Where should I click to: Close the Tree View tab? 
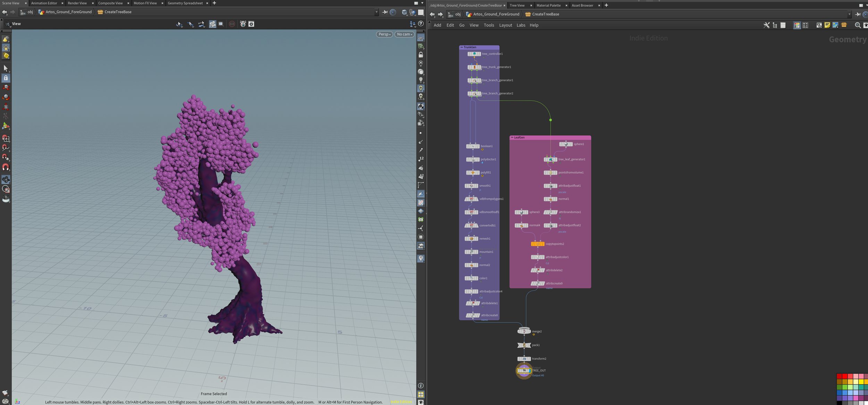click(531, 5)
